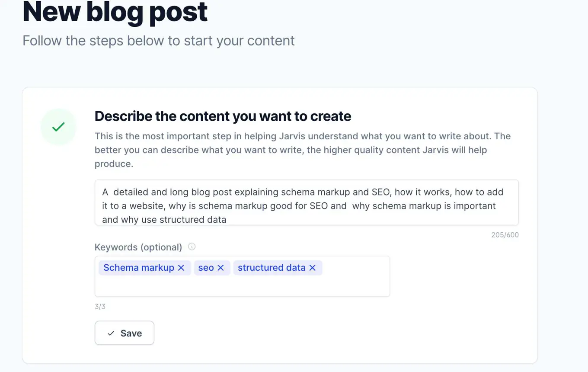Screen dimensions: 588x372
Task: Click the 'New blog post' page title
Action: click(115, 12)
